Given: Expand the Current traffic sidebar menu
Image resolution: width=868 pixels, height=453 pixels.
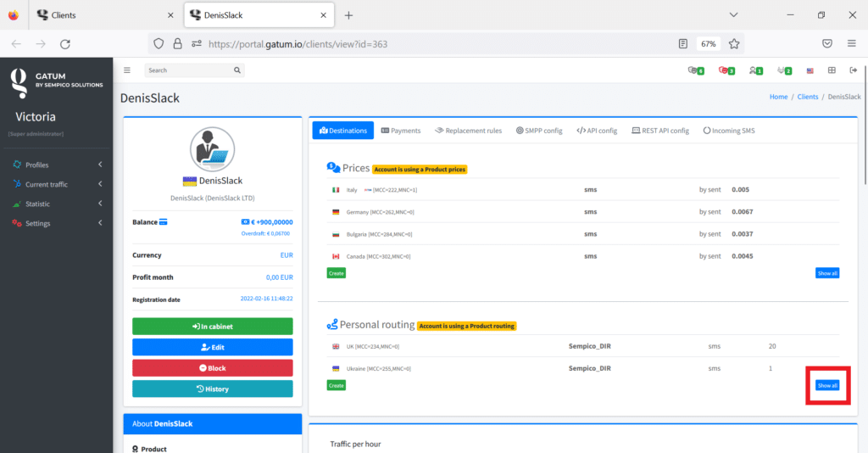Looking at the screenshot, I should point(57,184).
